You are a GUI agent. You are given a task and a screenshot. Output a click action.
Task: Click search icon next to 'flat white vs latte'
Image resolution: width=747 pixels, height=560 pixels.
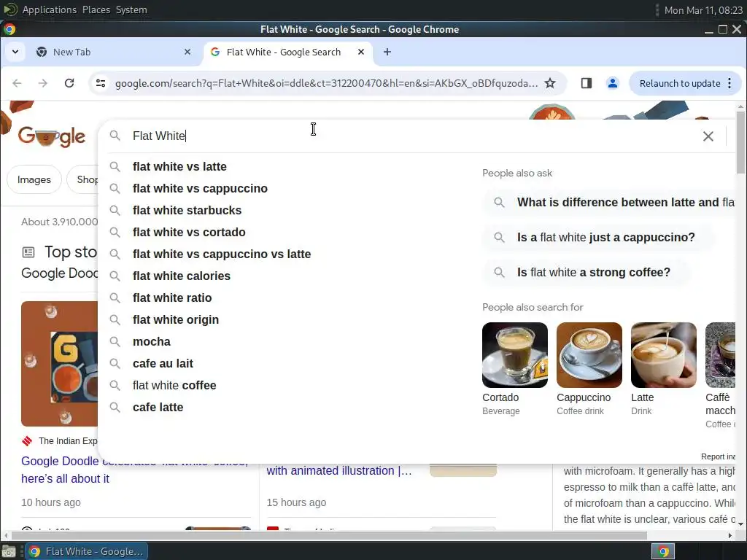(x=115, y=167)
